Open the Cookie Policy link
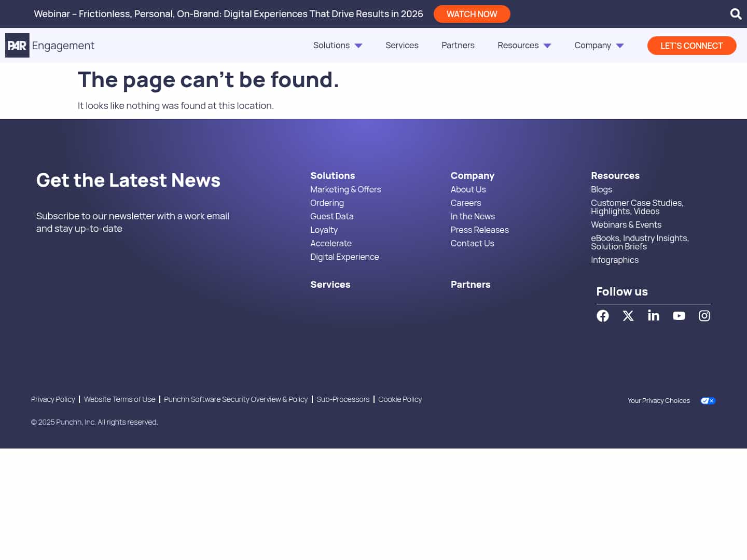 (x=399, y=399)
